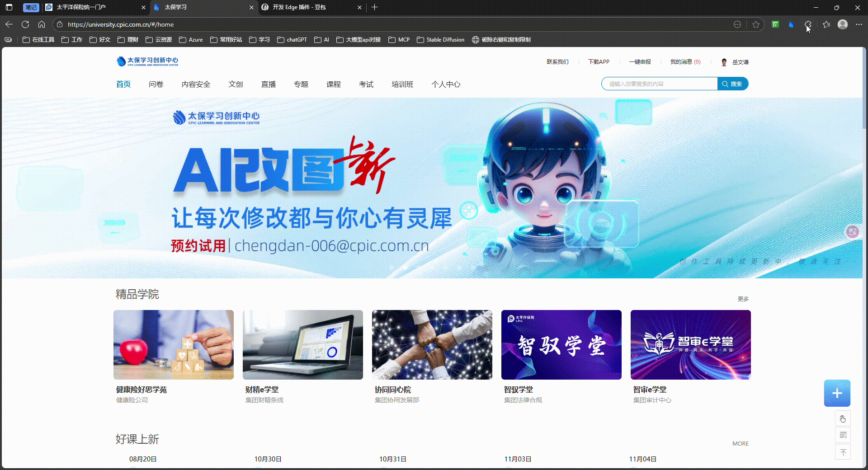This screenshot has width=868, height=470.
Task: Click the touch gesture icon on the right sidebar
Action: pos(843,419)
